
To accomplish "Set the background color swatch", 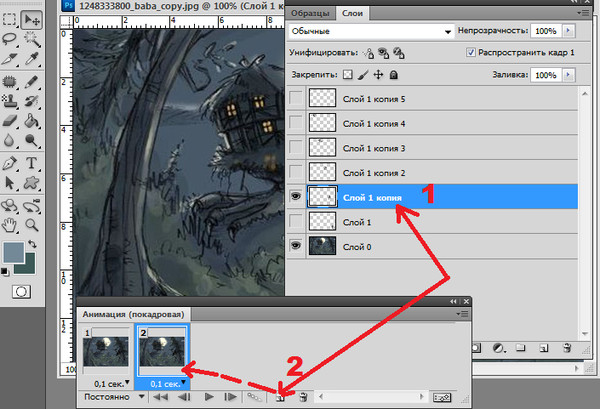I will tap(29, 267).
